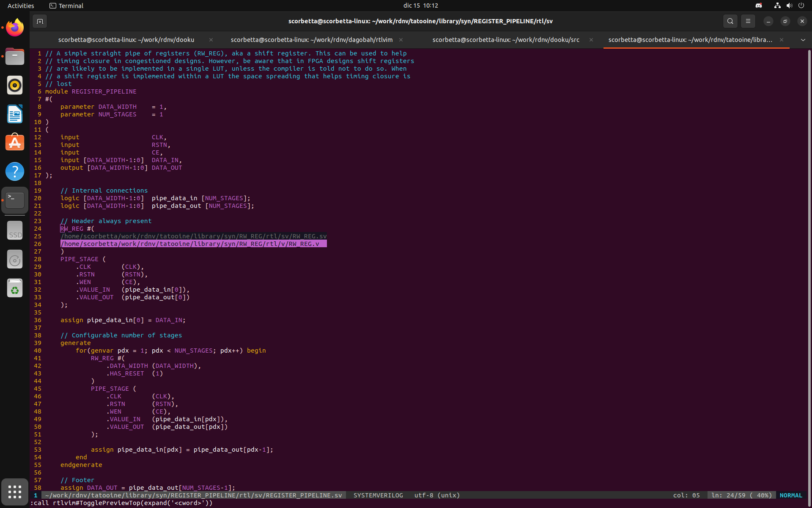Image resolution: width=812 pixels, height=508 pixels.
Task: Click 'endgenerate' on line 55
Action: [x=81, y=465]
